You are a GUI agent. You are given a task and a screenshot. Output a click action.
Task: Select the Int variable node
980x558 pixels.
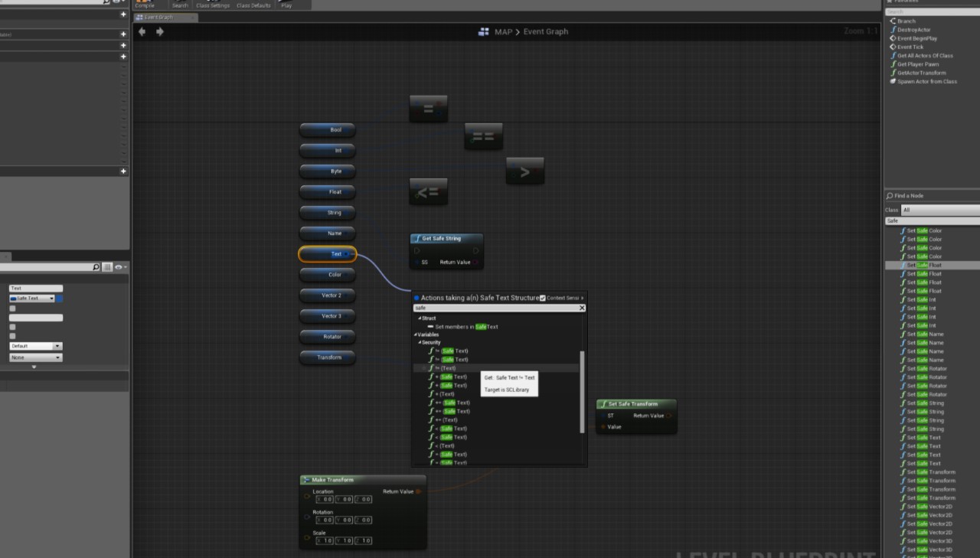tap(328, 150)
